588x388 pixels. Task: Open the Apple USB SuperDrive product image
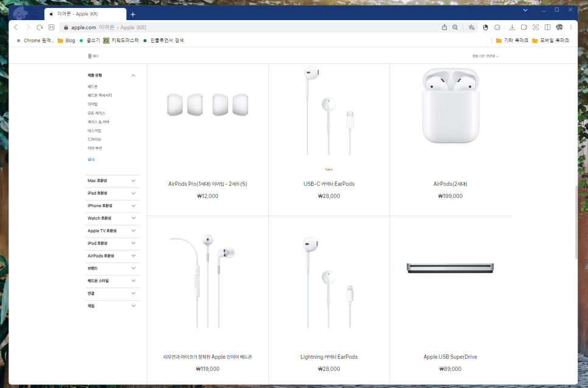(450, 268)
